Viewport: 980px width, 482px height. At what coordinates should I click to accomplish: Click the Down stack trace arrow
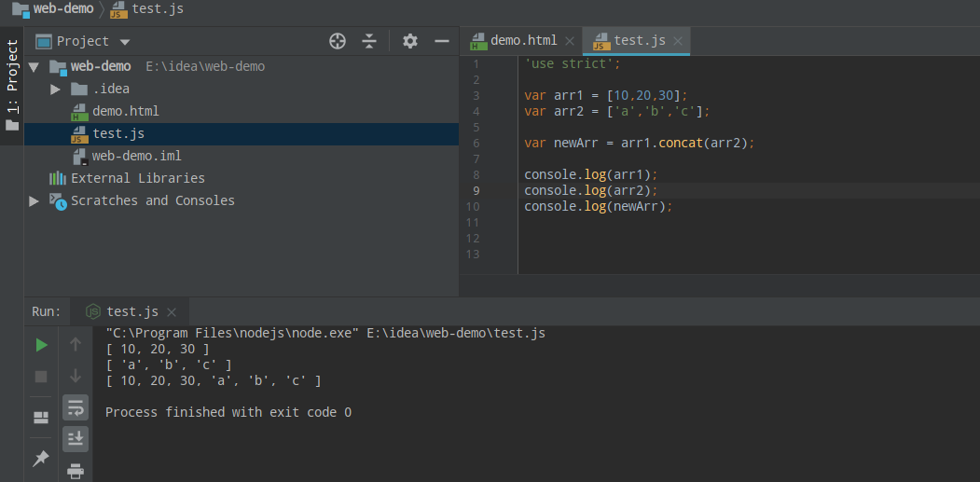point(76,376)
